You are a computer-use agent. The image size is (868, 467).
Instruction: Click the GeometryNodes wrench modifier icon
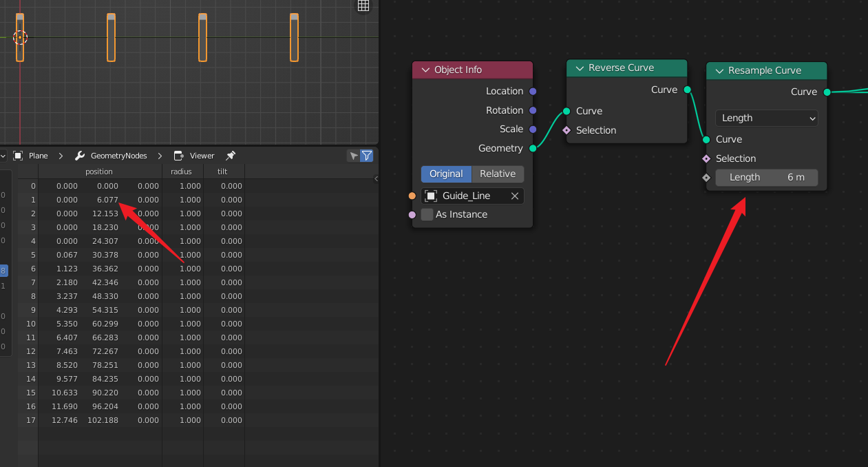[x=80, y=156]
